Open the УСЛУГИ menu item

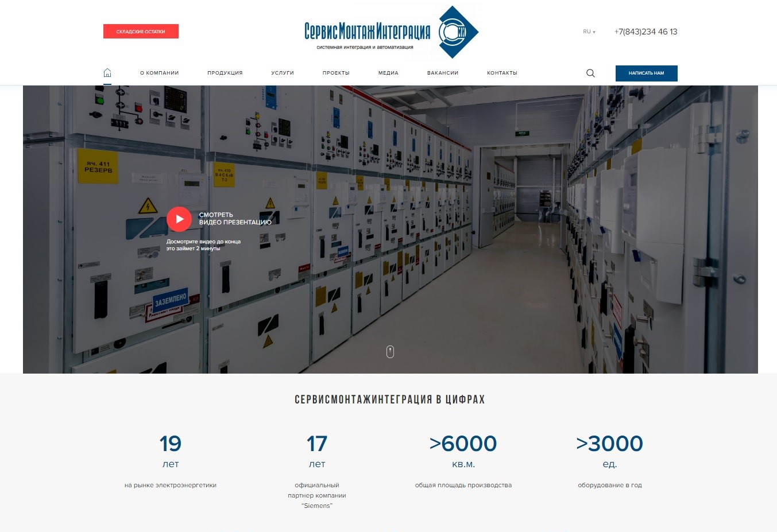283,73
